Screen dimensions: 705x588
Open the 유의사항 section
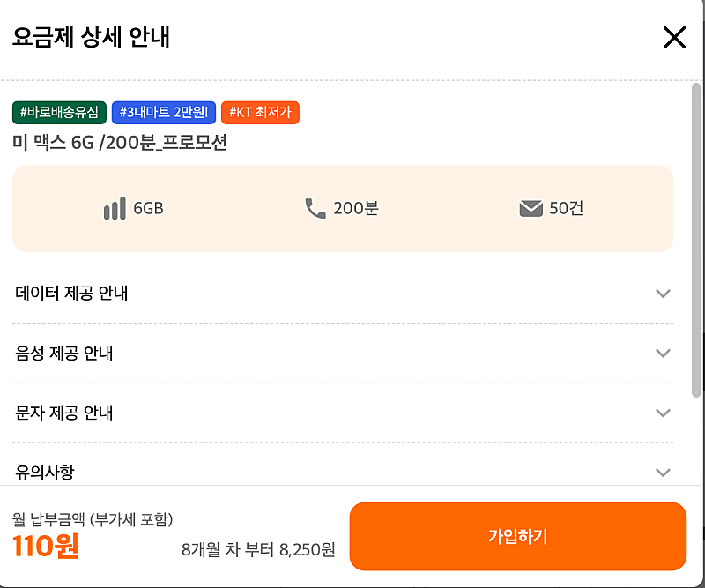click(x=45, y=473)
